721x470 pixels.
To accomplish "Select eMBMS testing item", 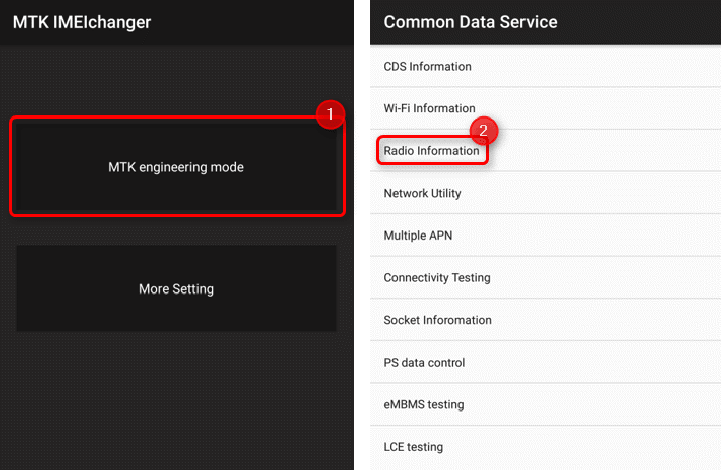I will point(545,404).
